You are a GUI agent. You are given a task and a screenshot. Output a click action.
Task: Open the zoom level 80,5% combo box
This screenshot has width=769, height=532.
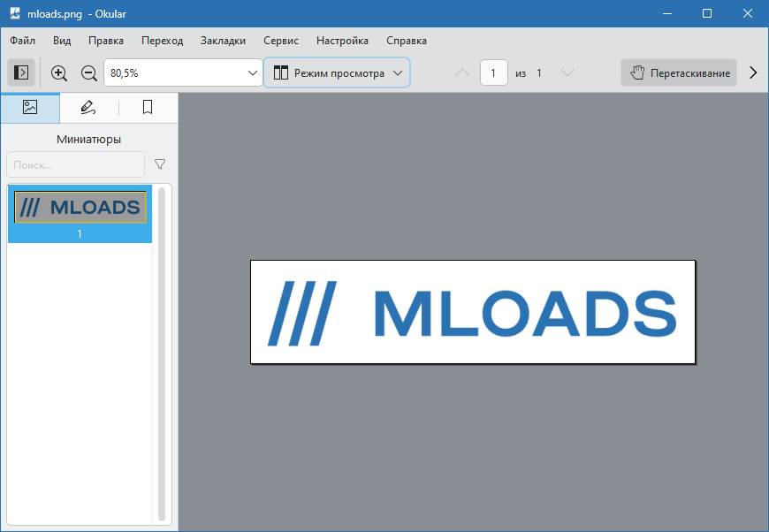click(x=181, y=72)
